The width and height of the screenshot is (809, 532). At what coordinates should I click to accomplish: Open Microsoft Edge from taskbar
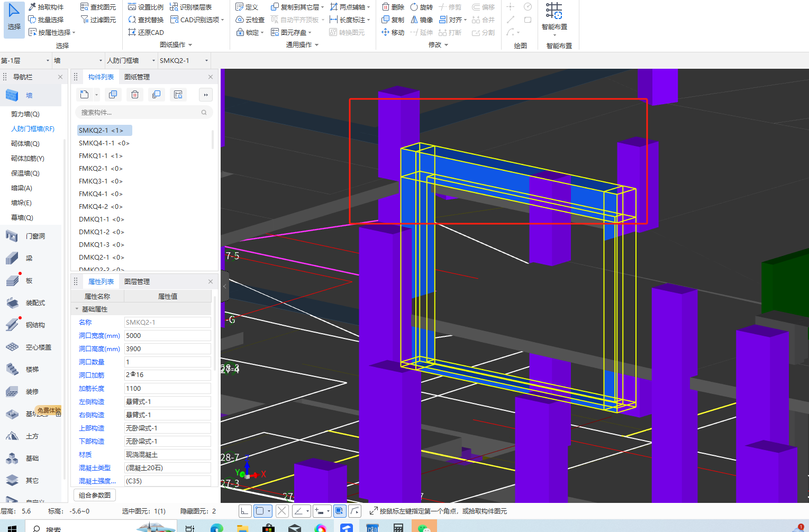point(216,527)
